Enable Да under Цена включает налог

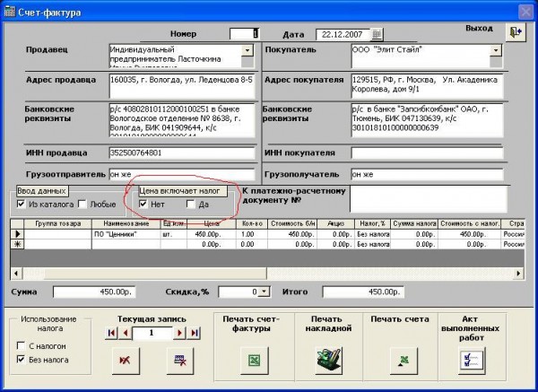pos(191,205)
